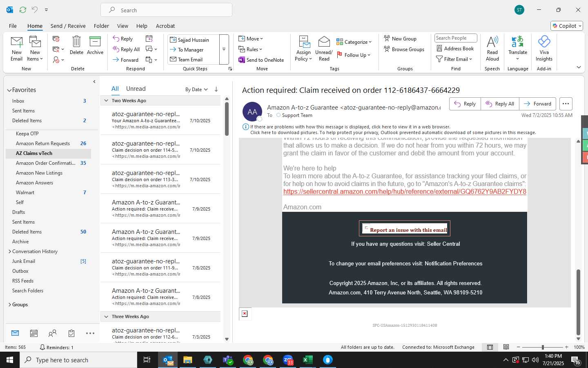Viewport: 588px width, 368px height.
Task: Switch to the View tab
Action: pyautogui.click(x=122, y=26)
